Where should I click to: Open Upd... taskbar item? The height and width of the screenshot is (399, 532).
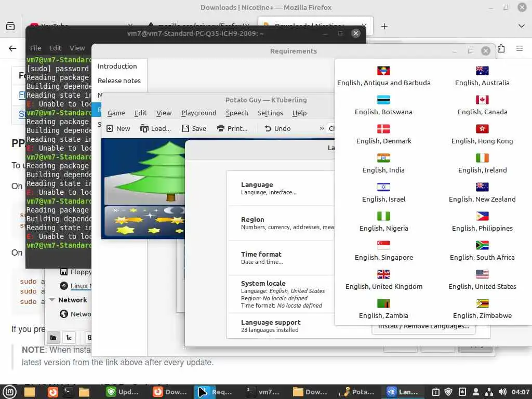[x=122, y=392]
